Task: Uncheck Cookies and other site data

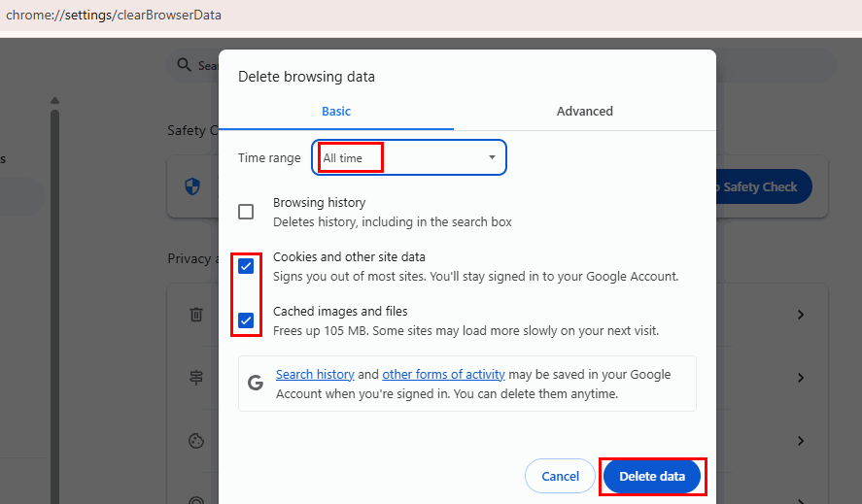Action: 246,266
